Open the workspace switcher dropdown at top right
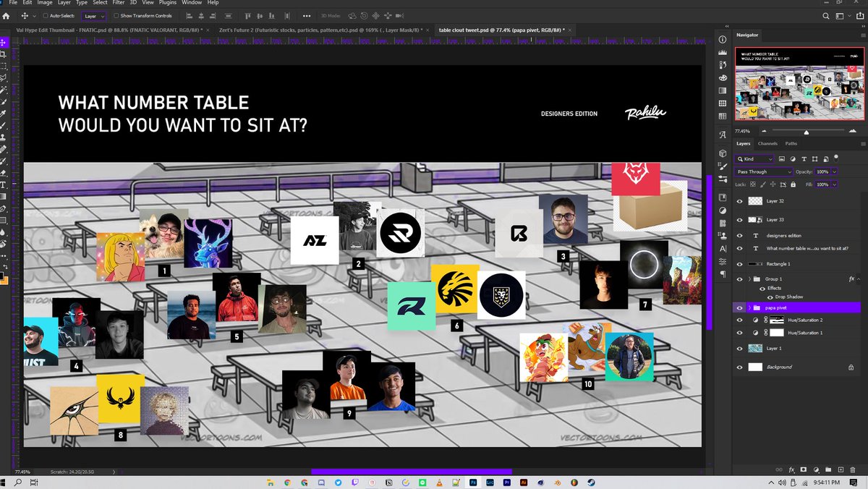This screenshot has height=489, width=868. (x=843, y=15)
